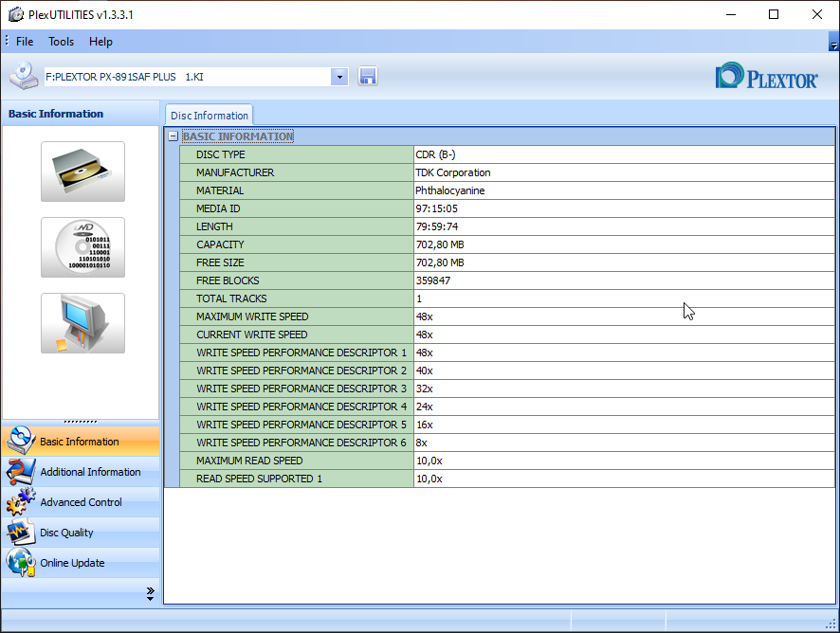Select the TOTAL TRACKS row label
The image size is (840, 633).
pos(231,298)
